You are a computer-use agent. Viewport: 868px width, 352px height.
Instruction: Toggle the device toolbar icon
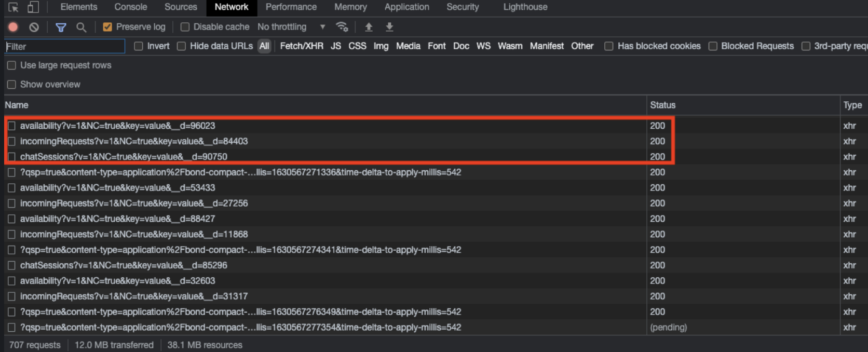[x=33, y=7]
